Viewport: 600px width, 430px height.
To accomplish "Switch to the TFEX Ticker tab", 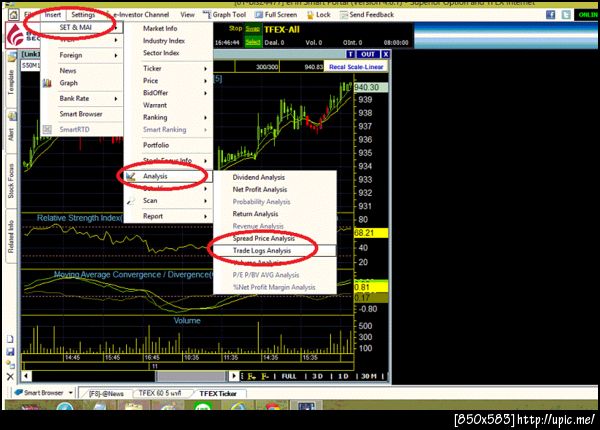I will click(218, 393).
